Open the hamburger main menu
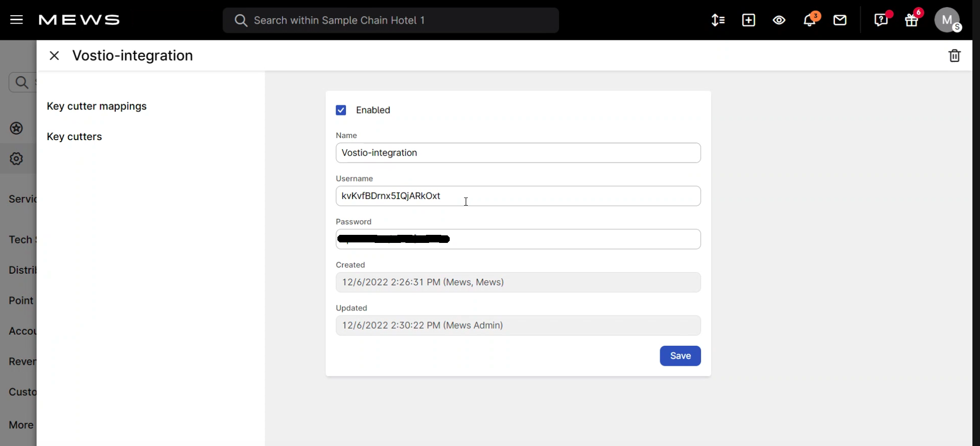Screen dimensions: 980x446 pos(17,20)
